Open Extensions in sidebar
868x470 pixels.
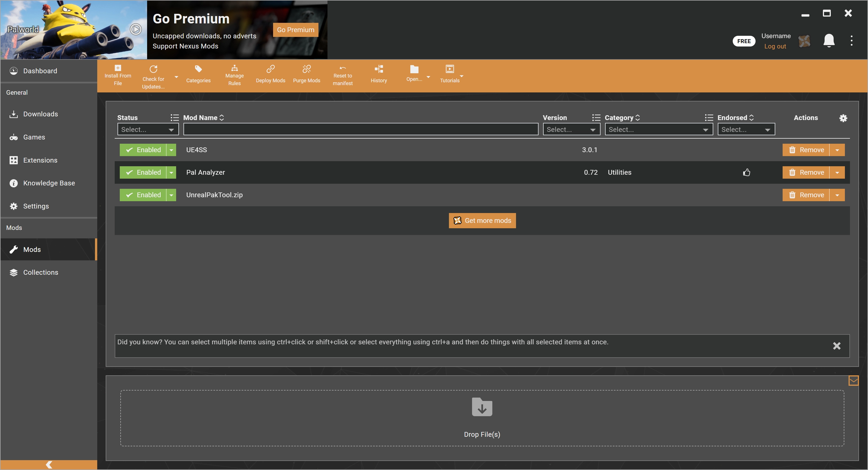coord(49,160)
